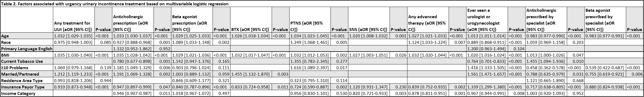Select the Table 2 title cell
This screenshot has height=97, width=644.
pyautogui.click(x=322, y=4)
